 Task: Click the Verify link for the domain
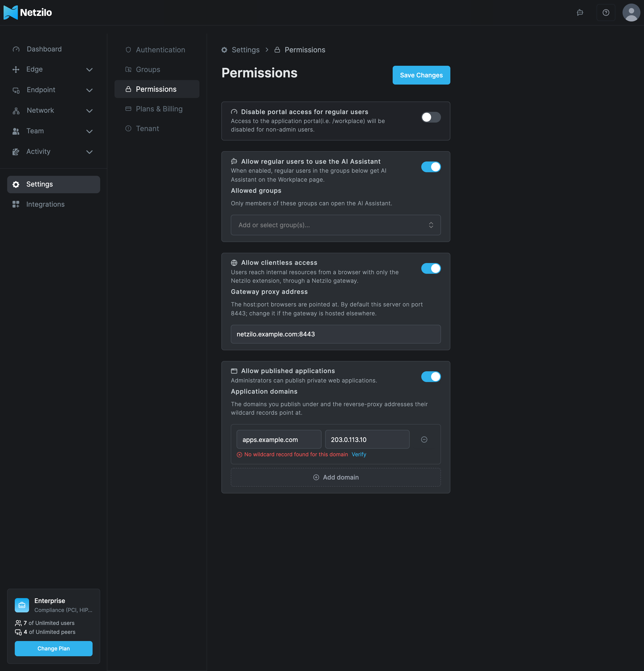tap(359, 454)
